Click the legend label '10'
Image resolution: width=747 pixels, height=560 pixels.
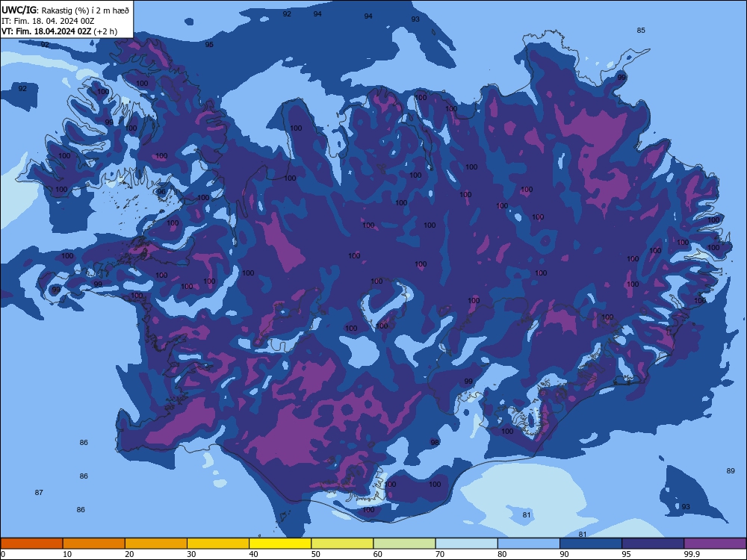[67, 554]
